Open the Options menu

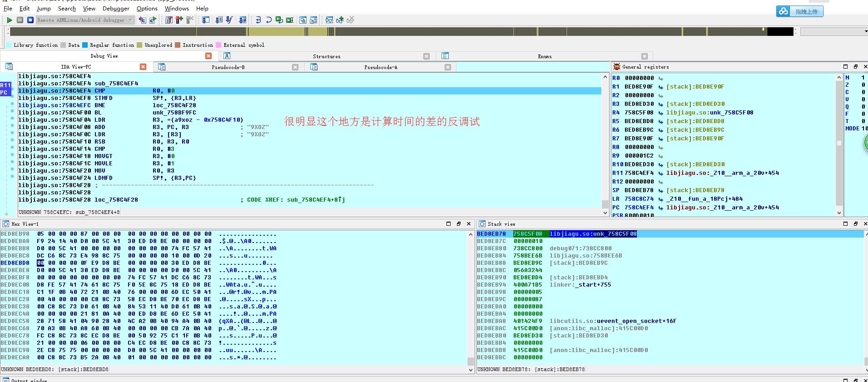pyautogui.click(x=147, y=8)
